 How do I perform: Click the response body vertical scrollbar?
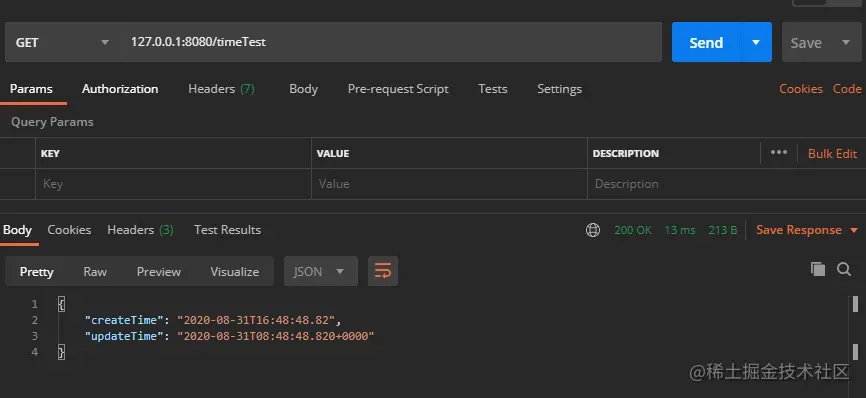pyautogui.click(x=856, y=327)
